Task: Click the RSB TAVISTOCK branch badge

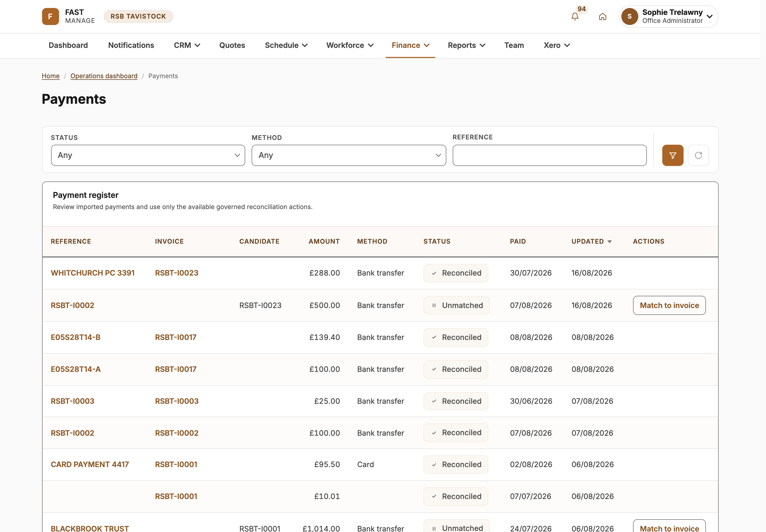Action: pyautogui.click(x=138, y=16)
